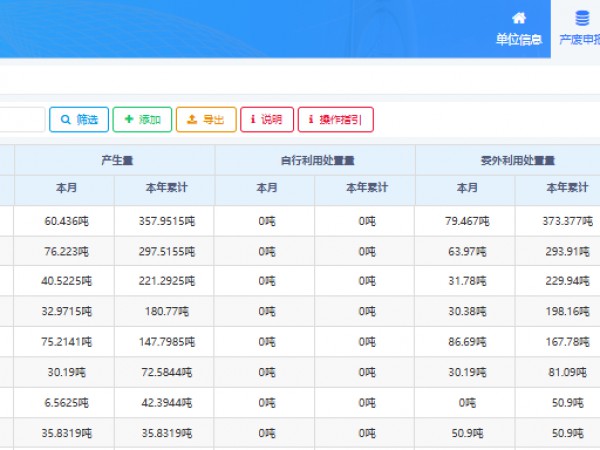
Task: Click the 委外利用处置量 column group header
Action: tap(517, 160)
